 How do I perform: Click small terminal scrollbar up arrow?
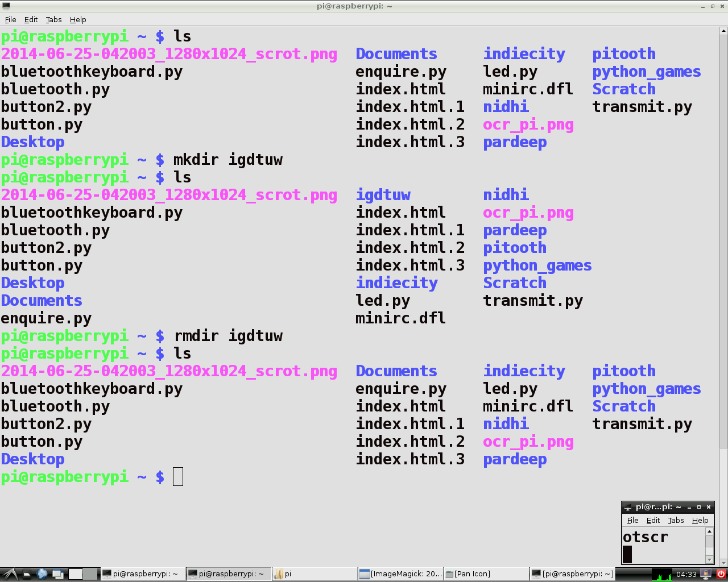(x=709, y=532)
